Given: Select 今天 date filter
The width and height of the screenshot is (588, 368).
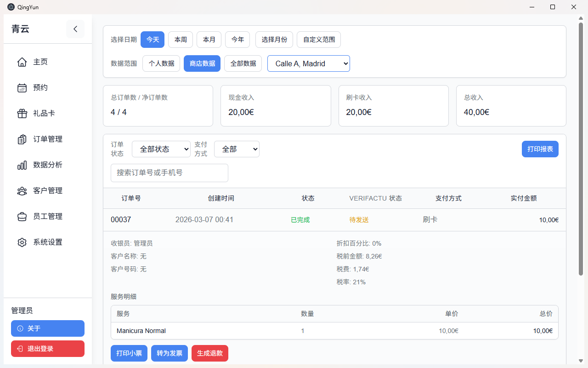Looking at the screenshot, I should point(153,40).
